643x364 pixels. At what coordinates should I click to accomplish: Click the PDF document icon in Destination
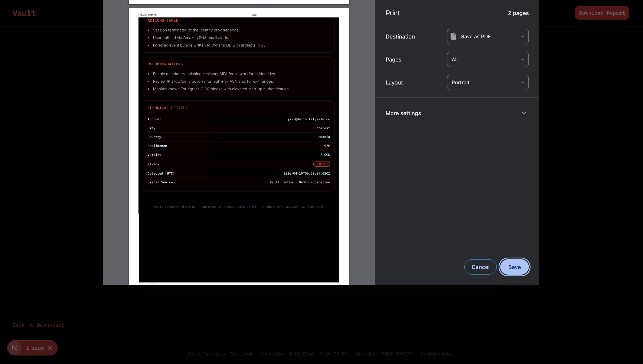(x=453, y=36)
